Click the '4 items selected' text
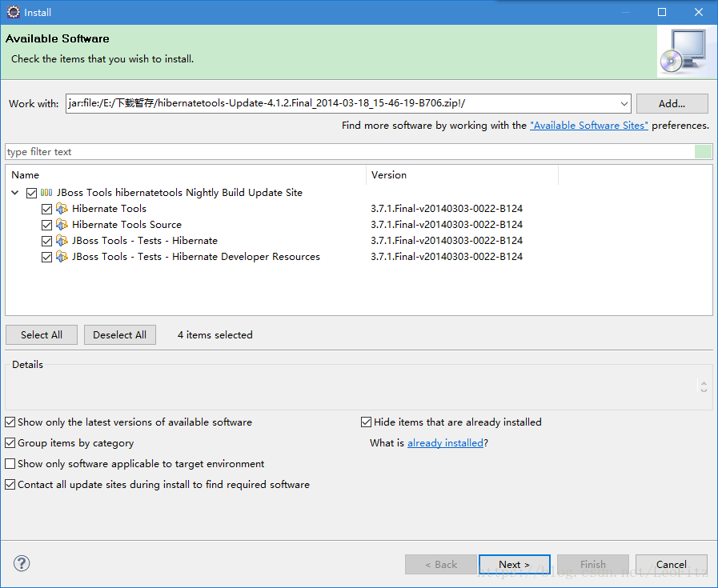This screenshot has width=718, height=588. pos(215,335)
